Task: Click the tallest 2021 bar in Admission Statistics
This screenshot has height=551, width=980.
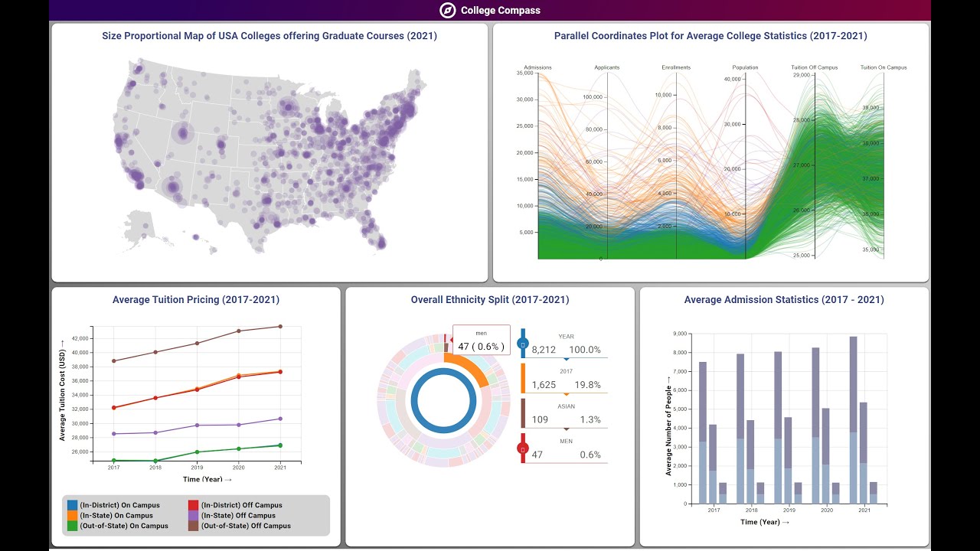Action: (853, 420)
